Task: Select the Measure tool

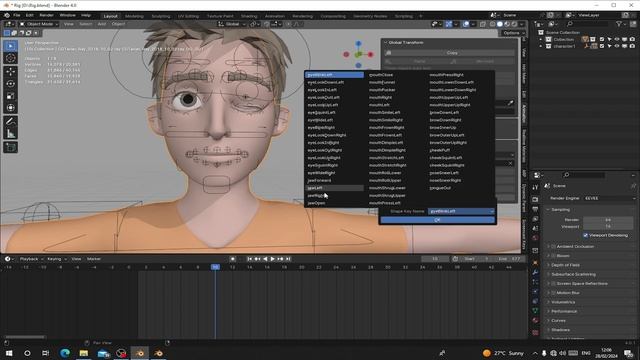Action: coord(10,133)
